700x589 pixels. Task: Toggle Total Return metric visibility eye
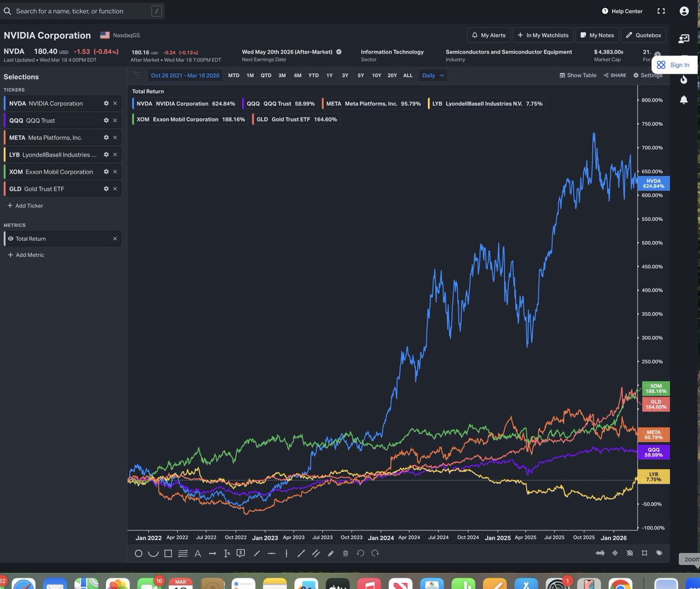10,239
